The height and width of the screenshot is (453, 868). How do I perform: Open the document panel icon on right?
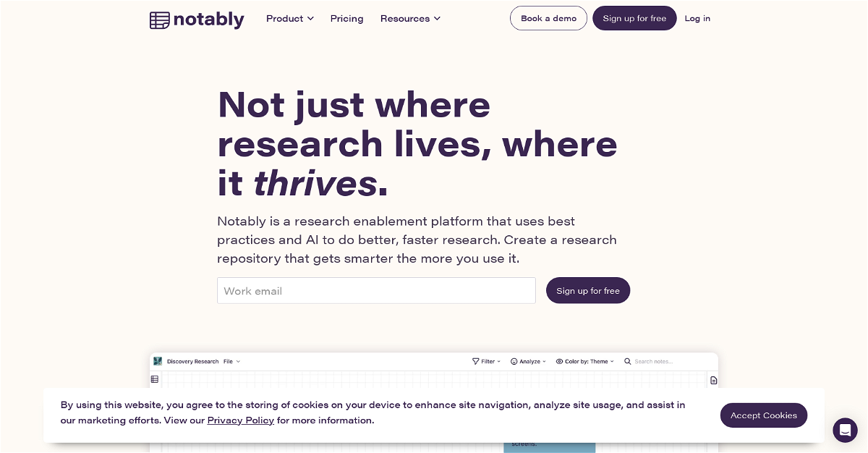(713, 380)
